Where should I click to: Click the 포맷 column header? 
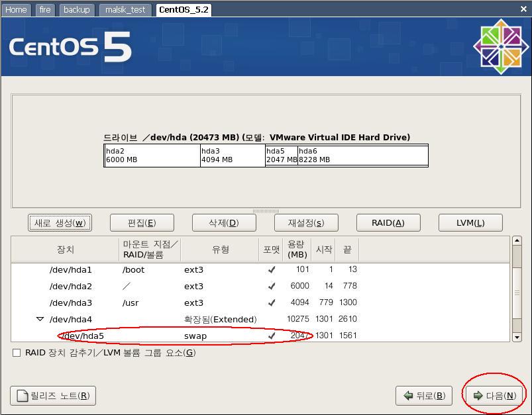coord(271,250)
